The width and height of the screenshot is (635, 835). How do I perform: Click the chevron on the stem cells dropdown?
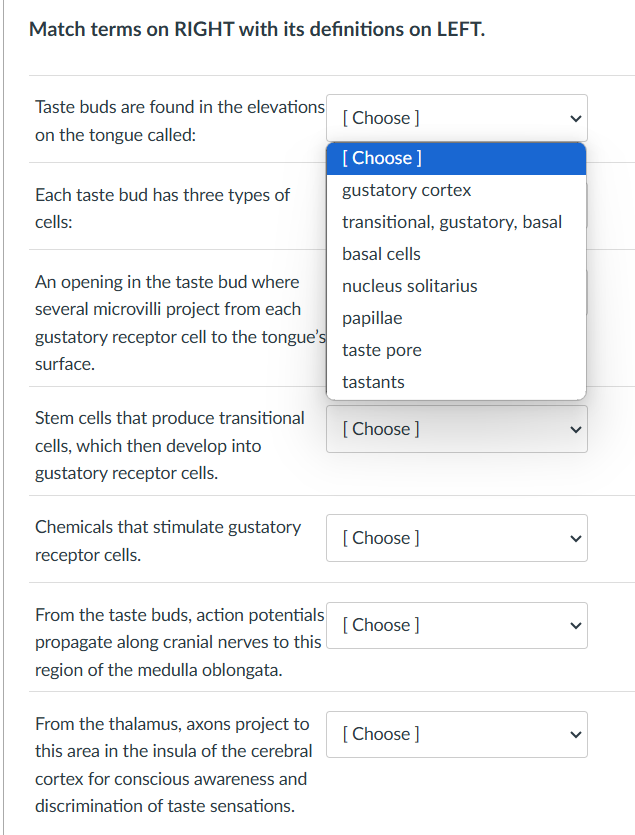click(x=575, y=428)
